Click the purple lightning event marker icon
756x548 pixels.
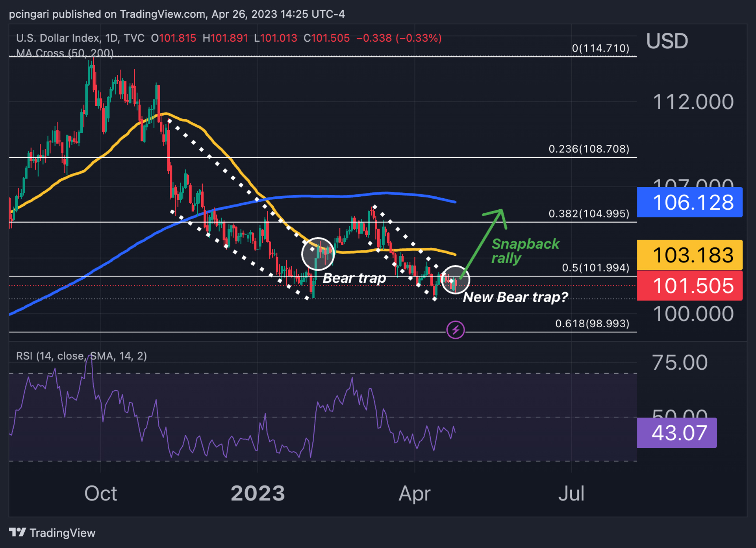[x=455, y=330]
